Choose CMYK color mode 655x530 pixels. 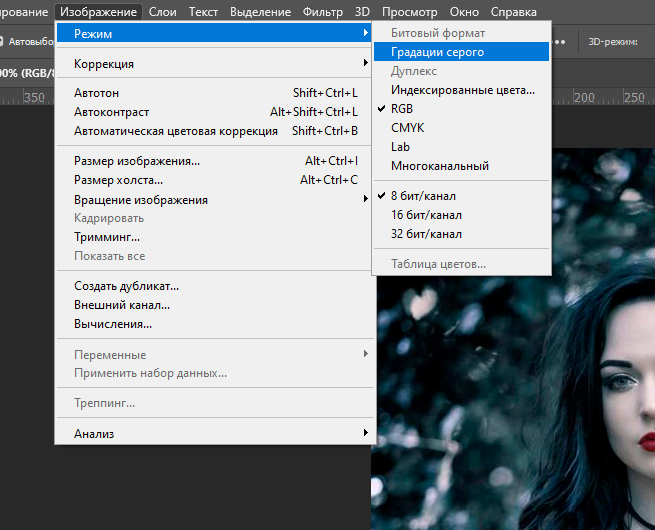point(407,128)
